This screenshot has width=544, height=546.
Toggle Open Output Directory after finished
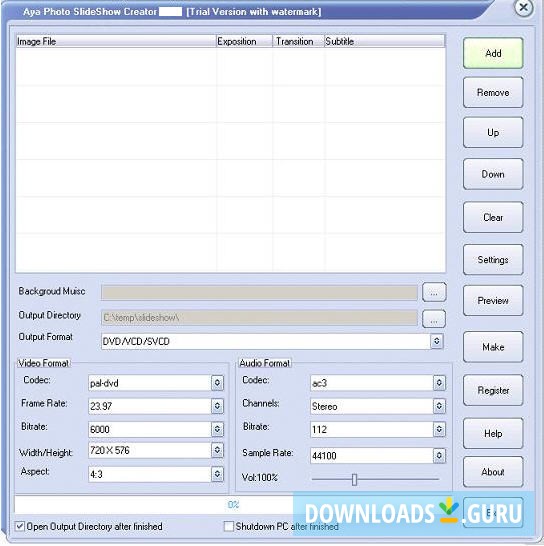(x=20, y=526)
